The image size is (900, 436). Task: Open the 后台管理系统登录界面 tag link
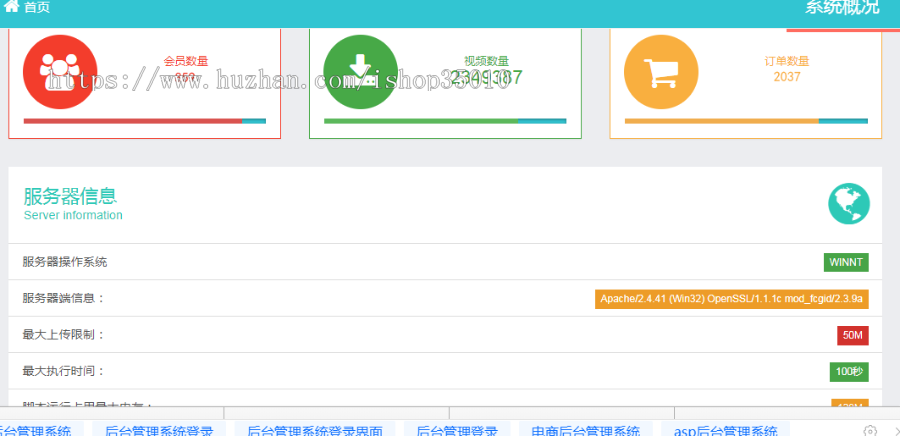315,430
